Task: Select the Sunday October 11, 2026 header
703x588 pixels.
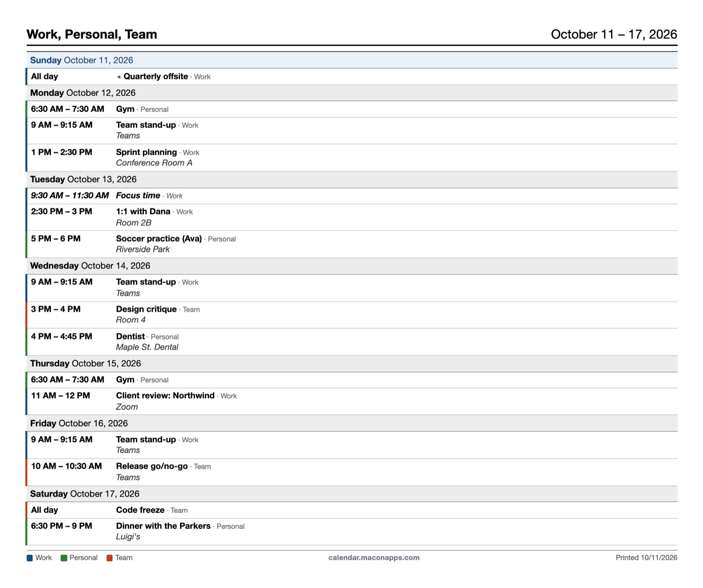Action: coord(351,60)
